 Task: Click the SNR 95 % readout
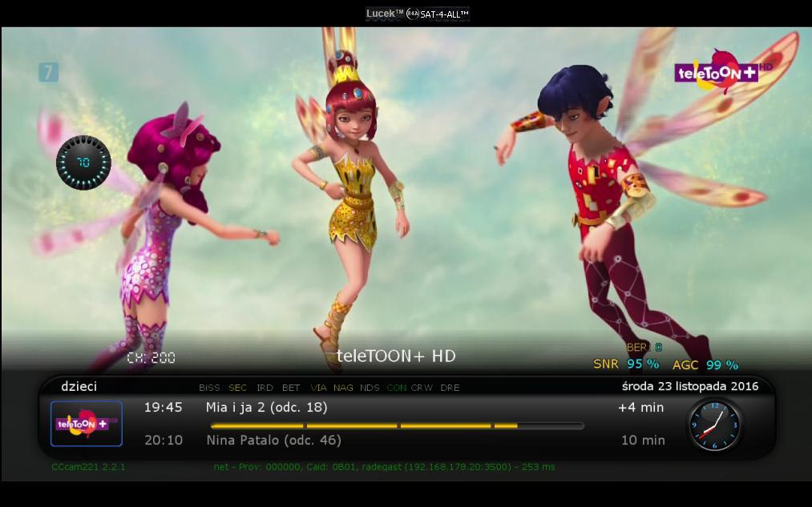[626, 364]
